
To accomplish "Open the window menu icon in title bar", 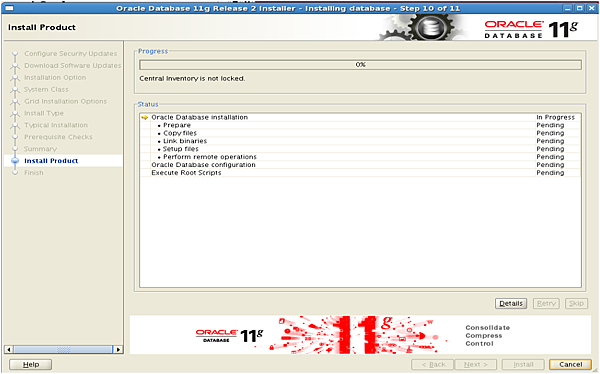I will pos(8,8).
